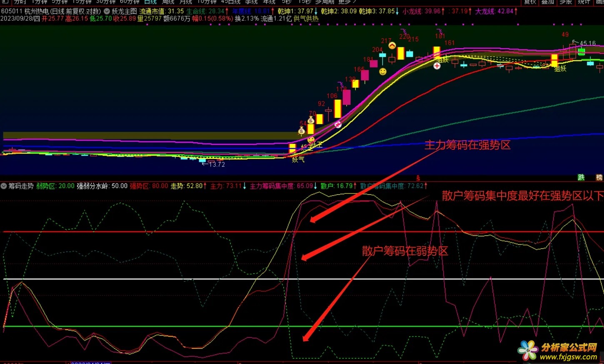604x364 pixels.
Task: Switch to the 季线 period tab
Action: [251, 2]
